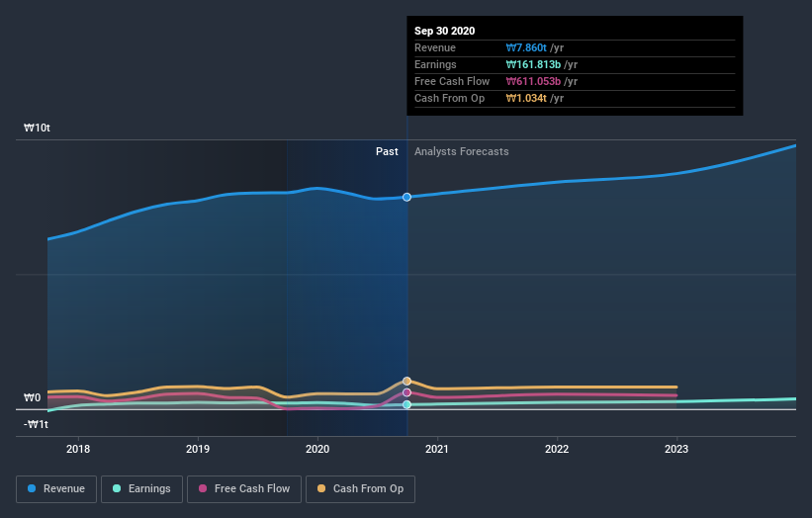Click the ₩0 y-axis label
Screen dimensions: 812x518
(32, 398)
